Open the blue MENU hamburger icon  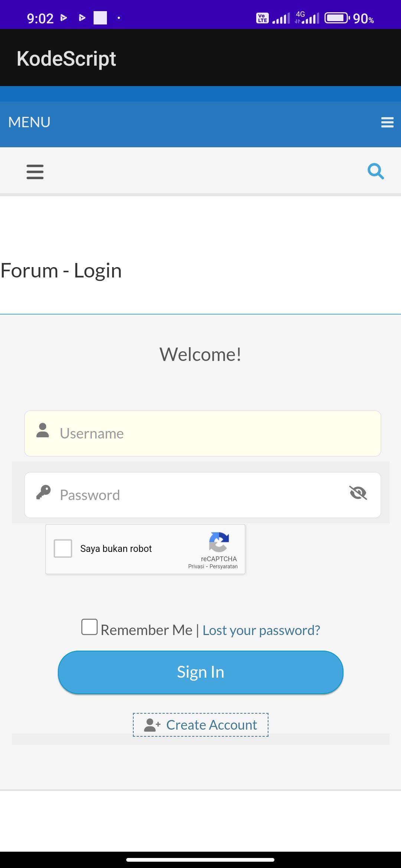(387, 122)
